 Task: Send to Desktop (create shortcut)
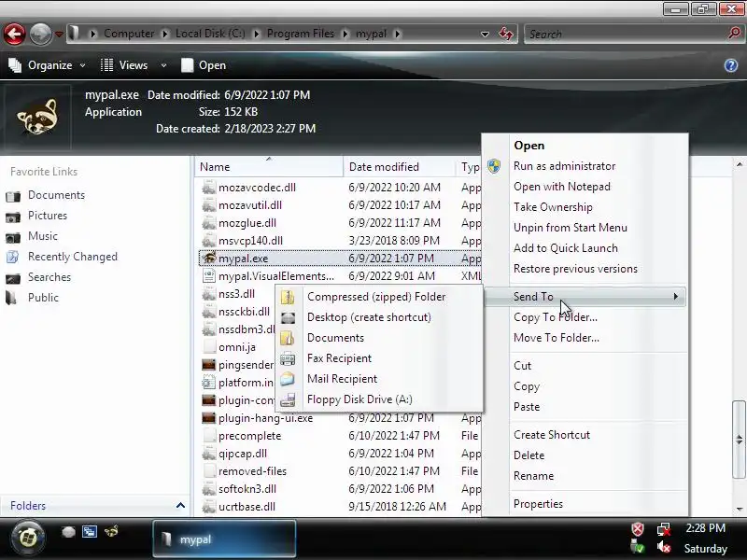point(379,316)
